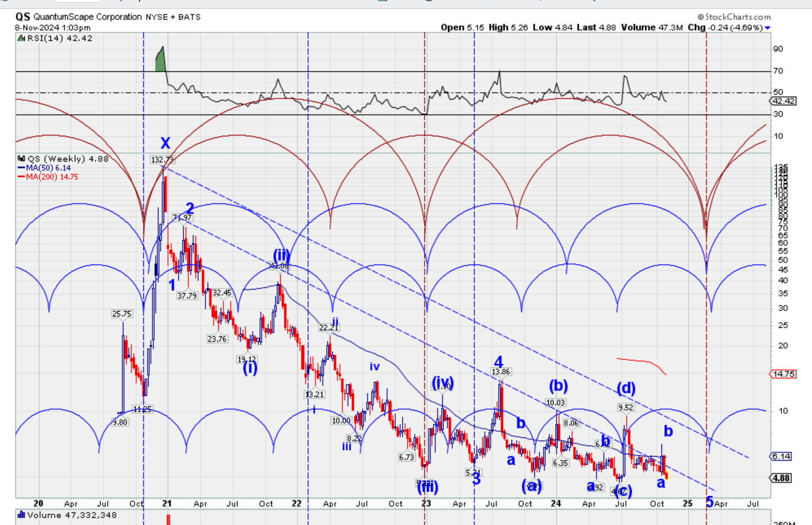Screen dimensions: 812x525
Task: Click the blue (c) wave annotation
Action: 622,491
